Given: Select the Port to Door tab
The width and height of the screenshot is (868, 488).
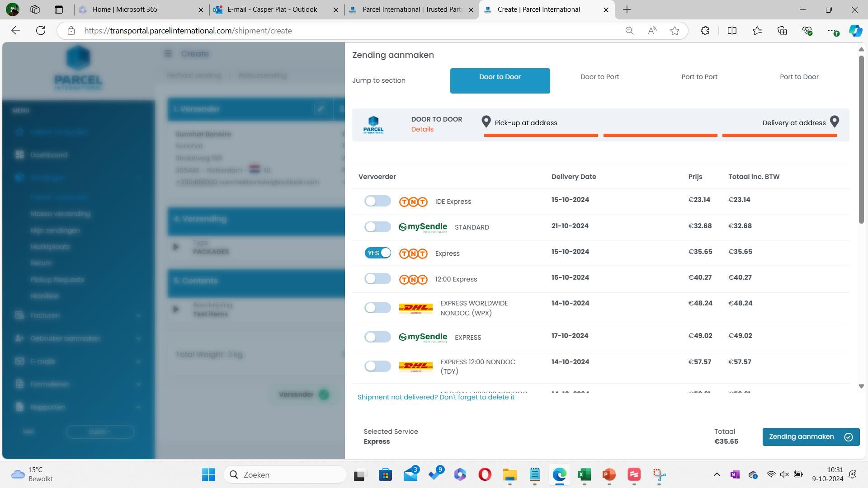Looking at the screenshot, I should 799,77.
